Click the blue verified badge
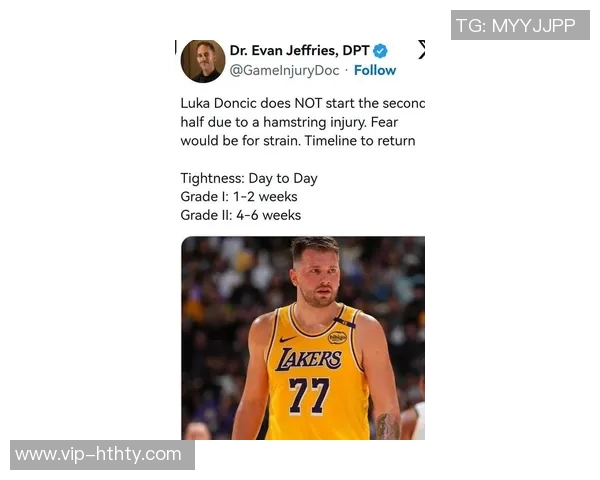This screenshot has height=480, width=600. [x=380, y=51]
